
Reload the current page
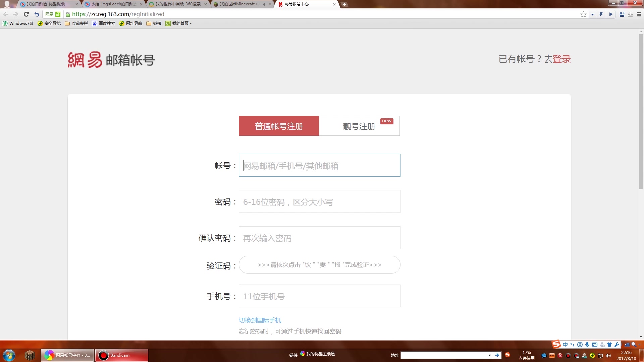tap(26, 14)
